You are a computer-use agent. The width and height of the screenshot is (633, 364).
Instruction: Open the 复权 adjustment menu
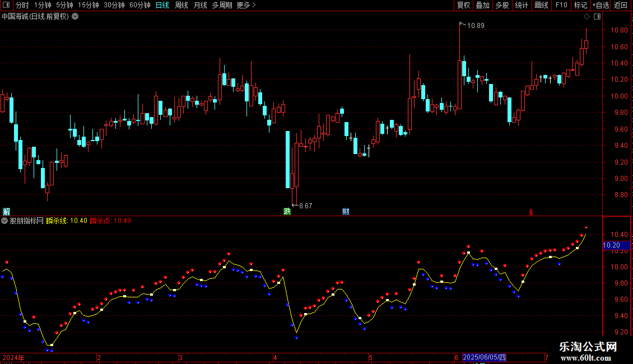click(x=463, y=5)
